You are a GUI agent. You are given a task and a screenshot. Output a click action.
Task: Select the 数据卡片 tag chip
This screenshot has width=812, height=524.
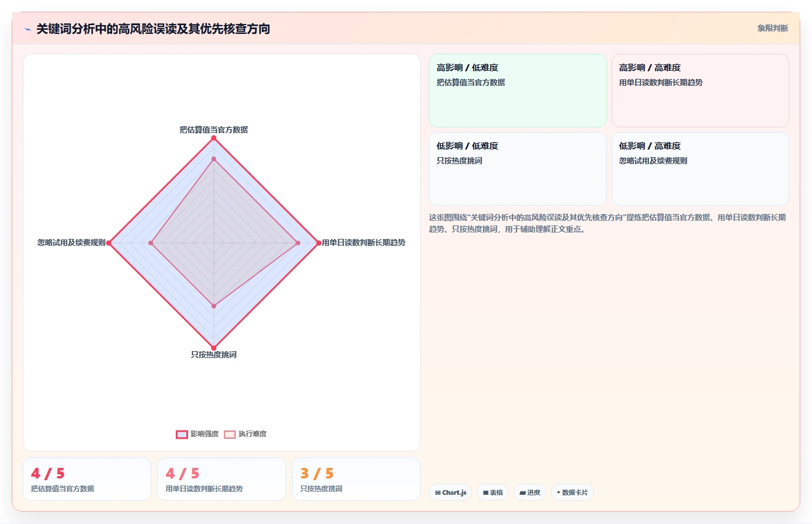point(572,492)
